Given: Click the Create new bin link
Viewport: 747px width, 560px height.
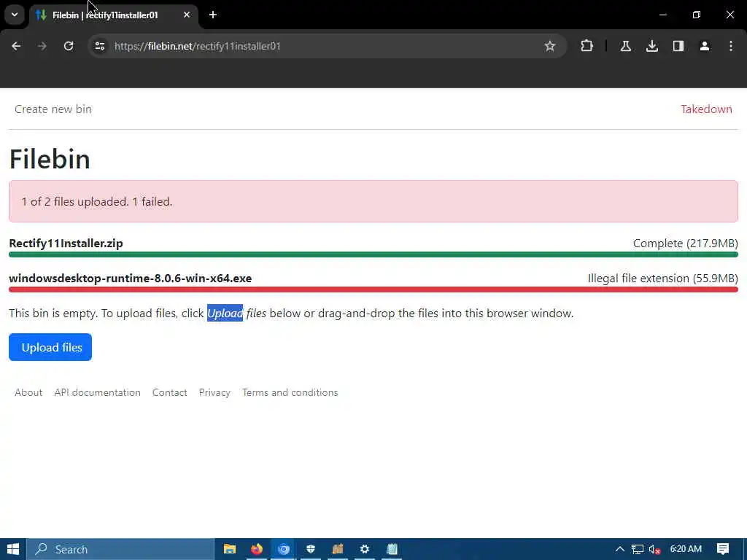Looking at the screenshot, I should click(x=53, y=109).
